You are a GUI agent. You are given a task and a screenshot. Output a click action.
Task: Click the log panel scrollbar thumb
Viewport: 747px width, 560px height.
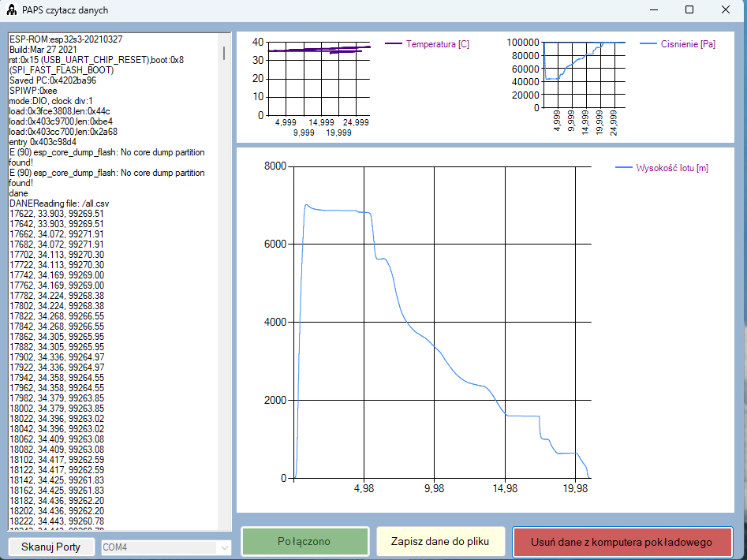(224, 53)
